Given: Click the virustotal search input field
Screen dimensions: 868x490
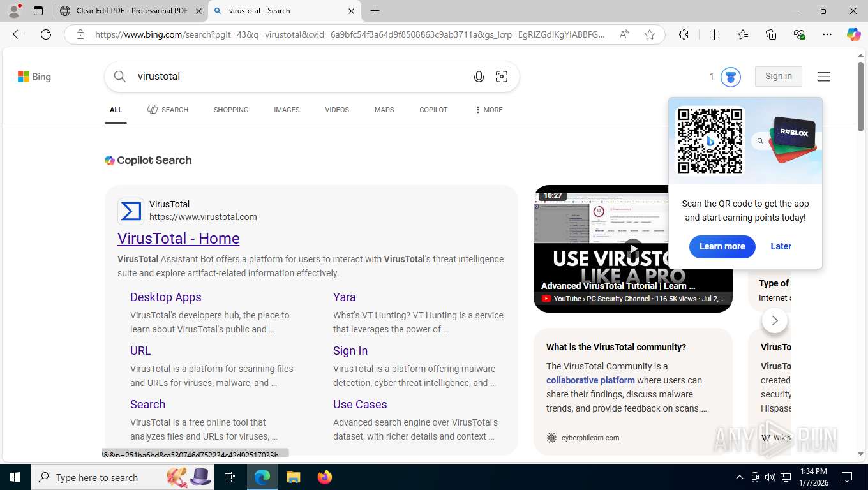Looking at the screenshot, I should (300, 77).
